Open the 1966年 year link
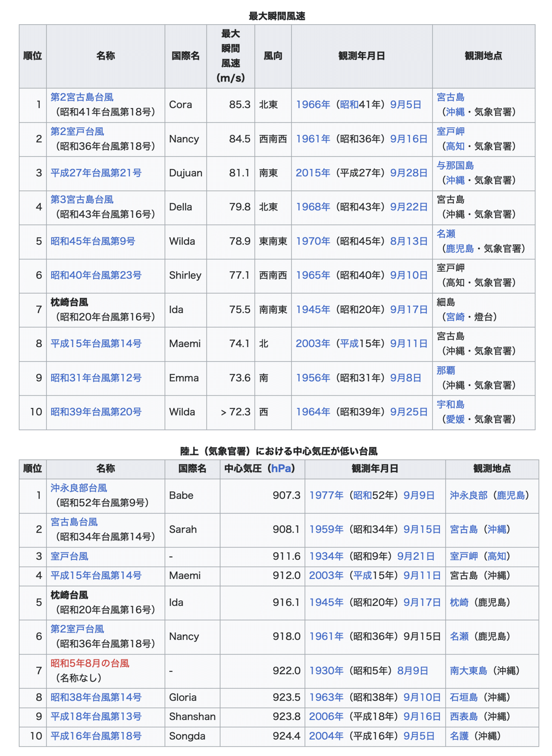This screenshot has width=552, height=756. pyautogui.click(x=313, y=105)
